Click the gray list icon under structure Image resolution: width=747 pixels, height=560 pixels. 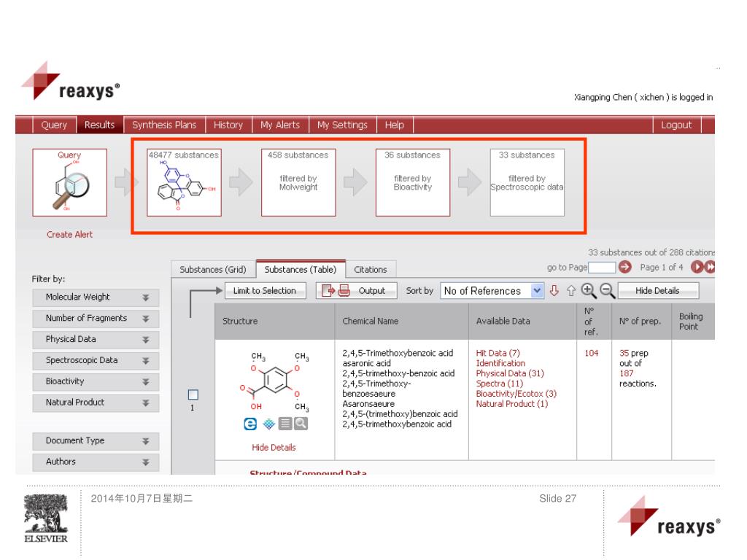285,424
